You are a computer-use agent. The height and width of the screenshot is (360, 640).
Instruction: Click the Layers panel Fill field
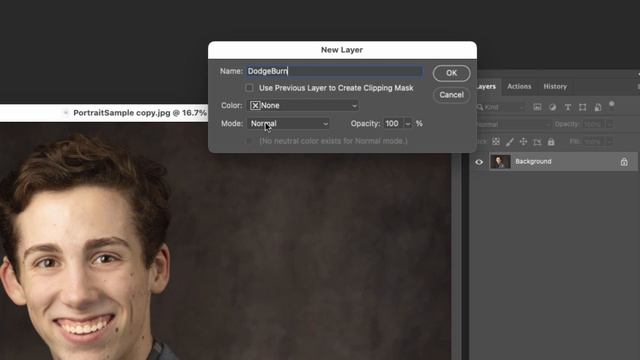[593, 142]
